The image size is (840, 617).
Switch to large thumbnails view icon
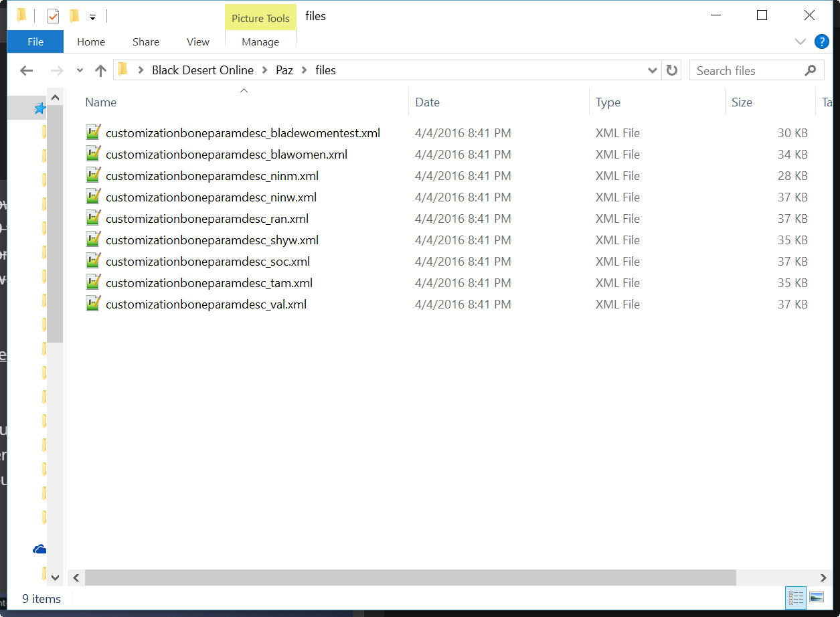point(816,597)
